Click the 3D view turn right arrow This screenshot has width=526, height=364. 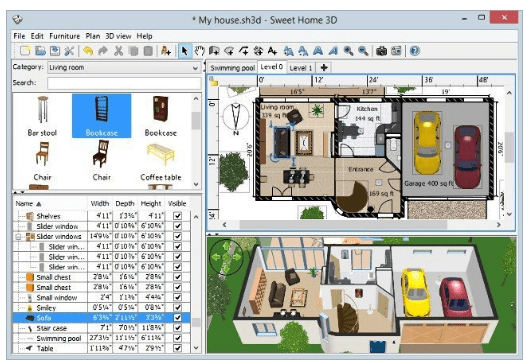(x=237, y=257)
